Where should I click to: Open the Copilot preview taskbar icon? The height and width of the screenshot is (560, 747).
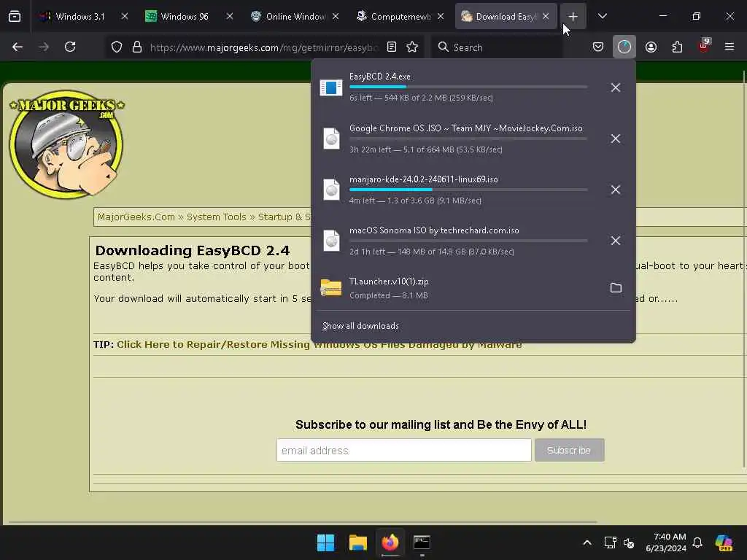coord(724,542)
